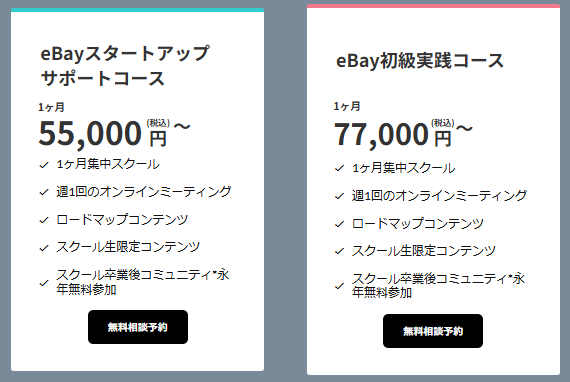Click スクール生限定コンテンツ text in right card
The width and height of the screenshot is (570, 382).
point(424,251)
